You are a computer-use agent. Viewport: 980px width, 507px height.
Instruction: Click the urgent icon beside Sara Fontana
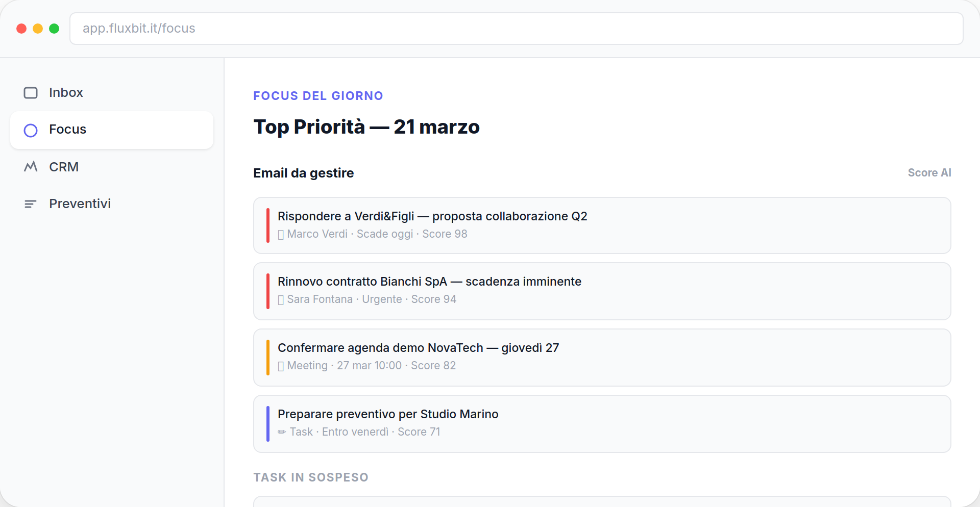click(x=281, y=299)
